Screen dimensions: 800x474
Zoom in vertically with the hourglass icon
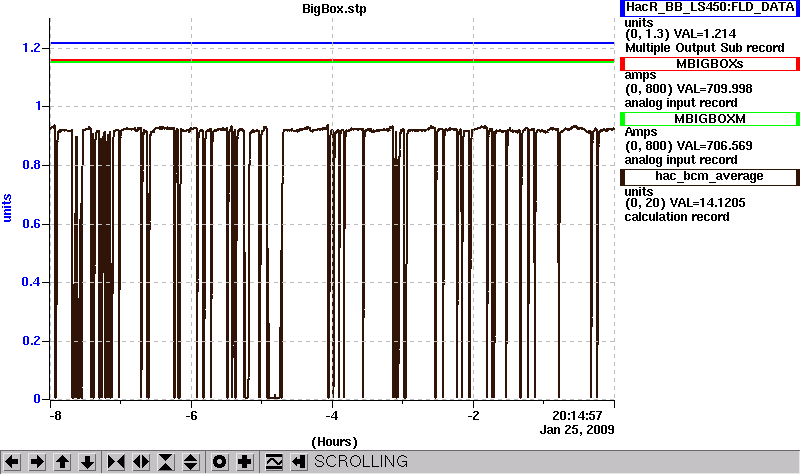pyautogui.click(x=166, y=462)
